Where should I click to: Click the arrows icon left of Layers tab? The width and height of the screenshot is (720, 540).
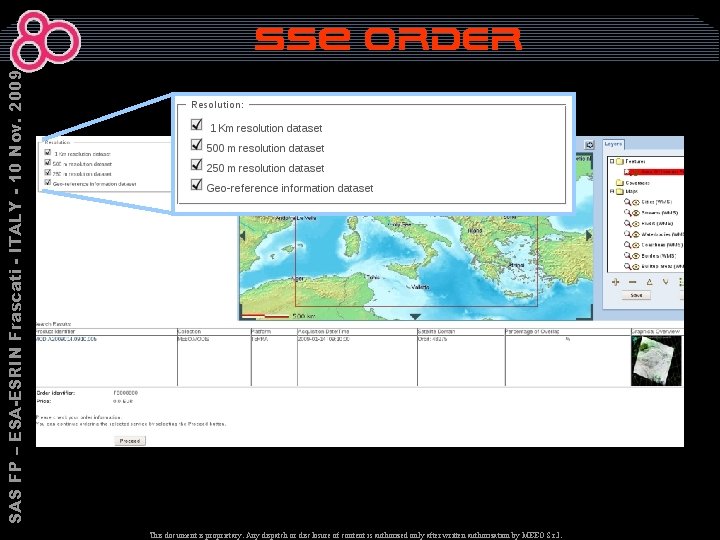[590, 145]
